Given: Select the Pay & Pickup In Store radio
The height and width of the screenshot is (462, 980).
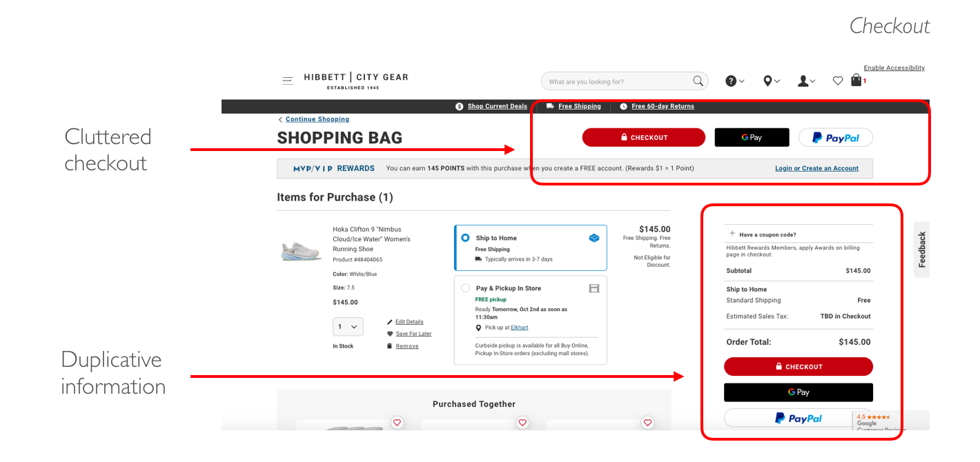Looking at the screenshot, I should (465, 288).
